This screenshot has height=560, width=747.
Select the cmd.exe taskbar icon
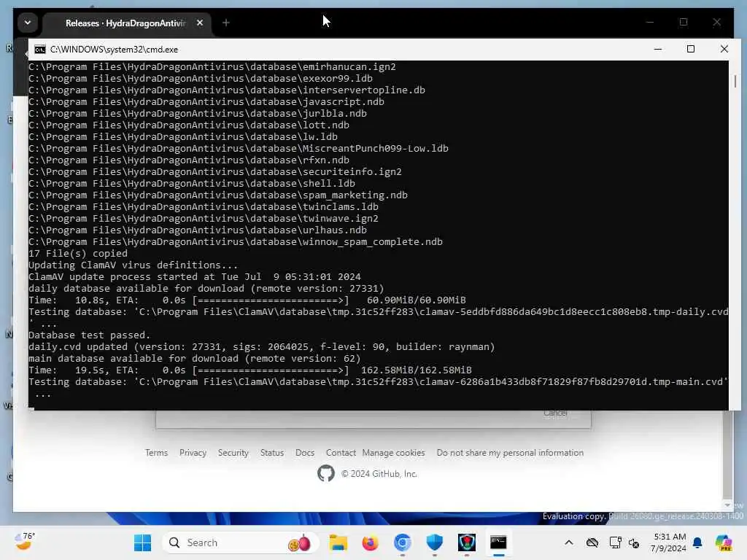(499, 542)
